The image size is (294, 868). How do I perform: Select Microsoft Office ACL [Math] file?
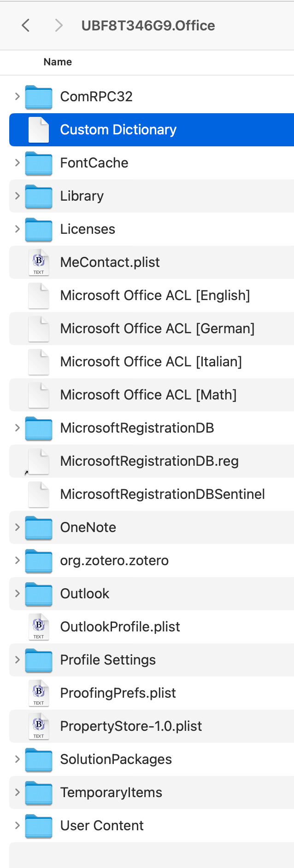[152, 395]
